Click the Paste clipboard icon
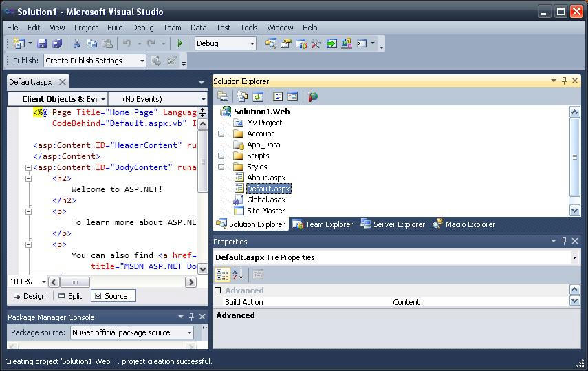588x371 pixels. click(107, 43)
